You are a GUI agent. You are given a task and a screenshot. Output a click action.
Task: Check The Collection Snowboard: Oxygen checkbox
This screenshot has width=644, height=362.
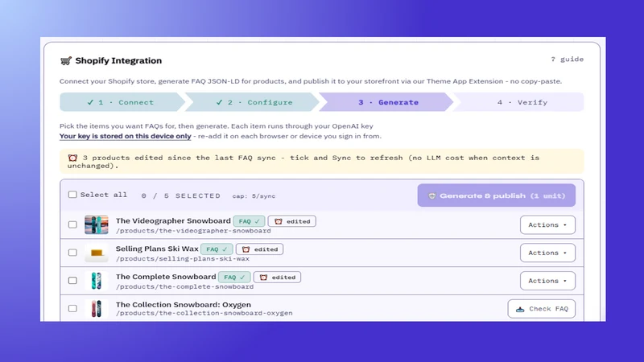click(72, 308)
